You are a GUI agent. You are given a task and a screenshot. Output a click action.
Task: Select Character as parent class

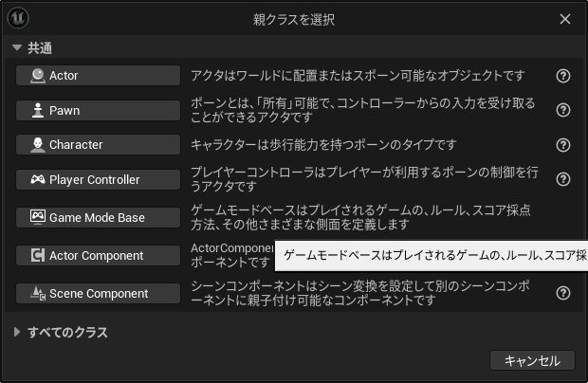point(98,145)
